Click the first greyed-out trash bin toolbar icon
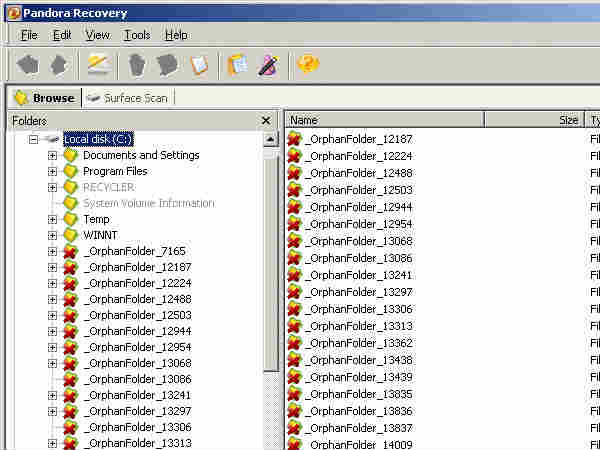 point(137,64)
